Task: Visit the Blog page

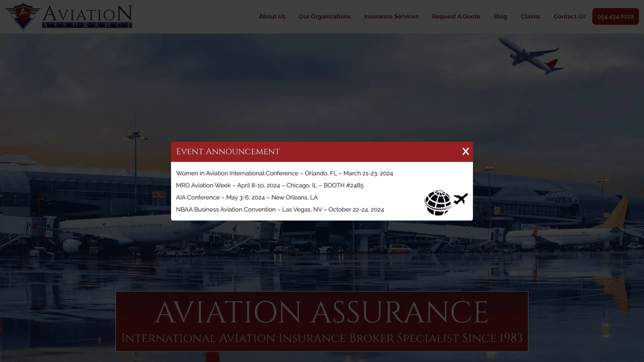Action: (500, 16)
